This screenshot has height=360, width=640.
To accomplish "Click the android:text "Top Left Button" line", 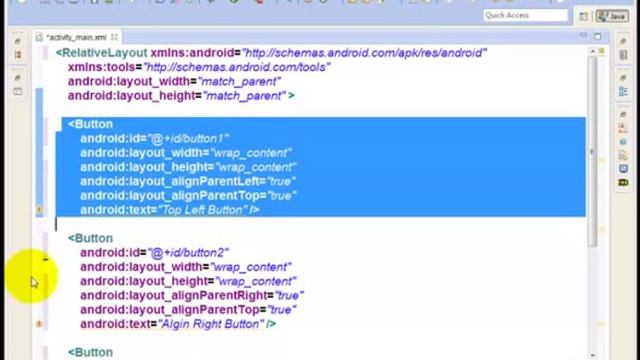I will pos(170,210).
